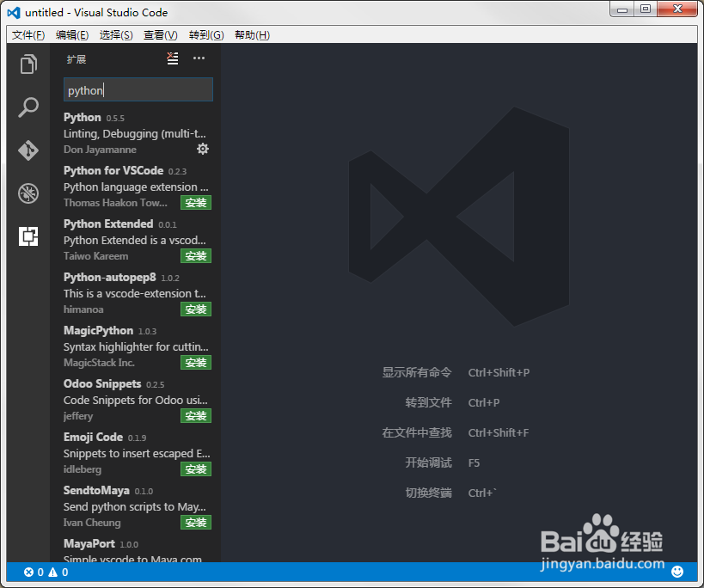Select the Python 0.5.5 extension entry
This screenshot has height=588, width=704.
(129, 133)
